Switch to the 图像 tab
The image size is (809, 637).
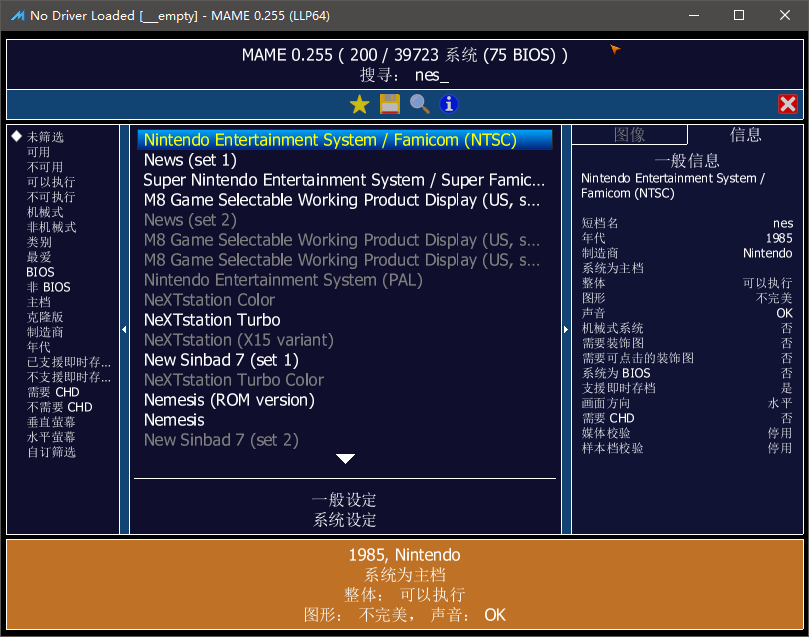[x=629, y=135]
